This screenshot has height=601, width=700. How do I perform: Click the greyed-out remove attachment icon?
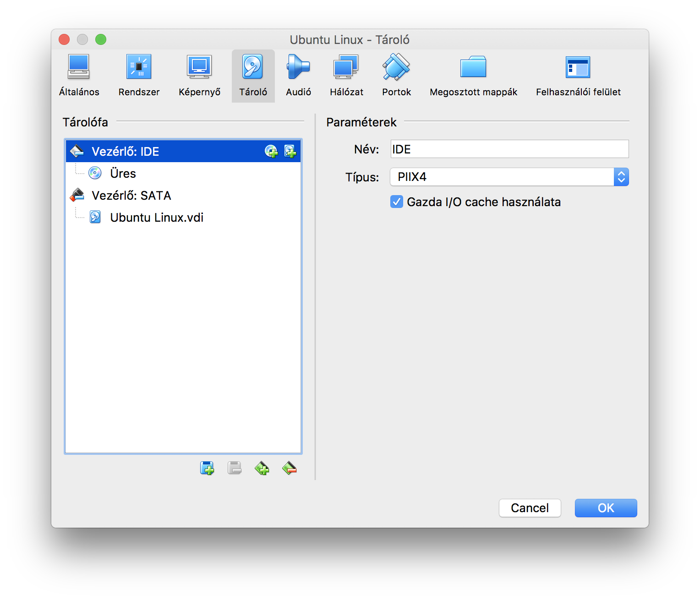tap(235, 468)
